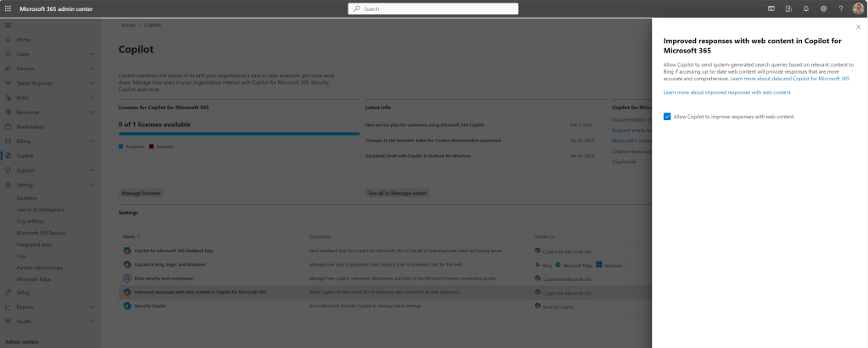This screenshot has height=348, width=868.
Task: Click the Copilot icon in left sidebar
Action: [8, 156]
